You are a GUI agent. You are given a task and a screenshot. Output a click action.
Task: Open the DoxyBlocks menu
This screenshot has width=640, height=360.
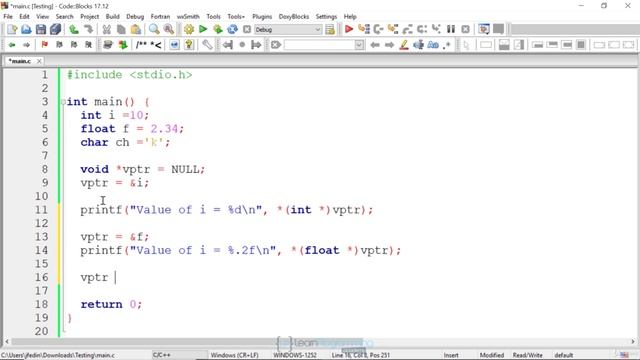tap(294, 17)
